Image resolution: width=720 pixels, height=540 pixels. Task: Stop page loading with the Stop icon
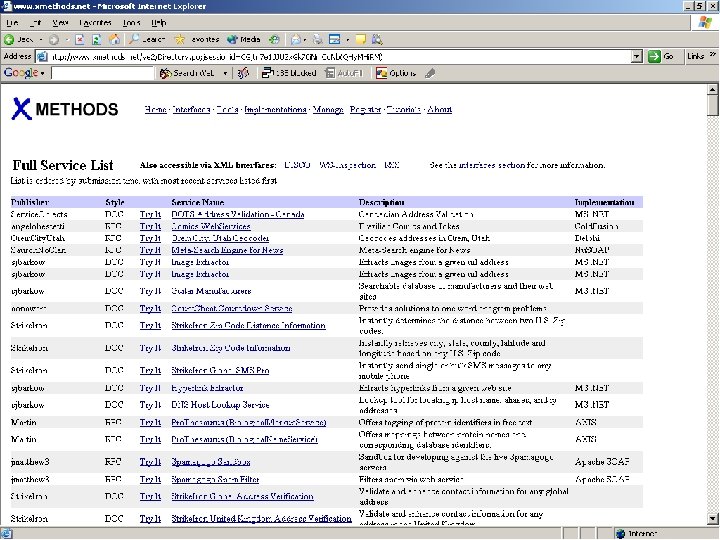click(79, 39)
